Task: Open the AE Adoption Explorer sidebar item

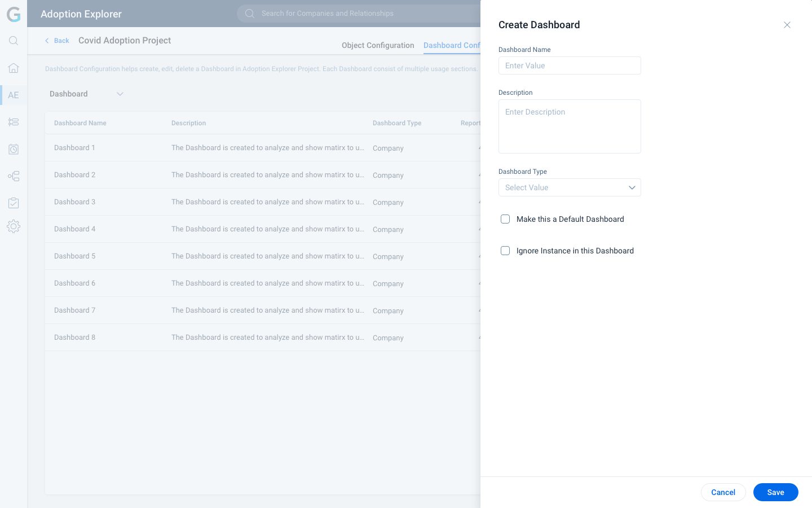Action: coord(14,95)
